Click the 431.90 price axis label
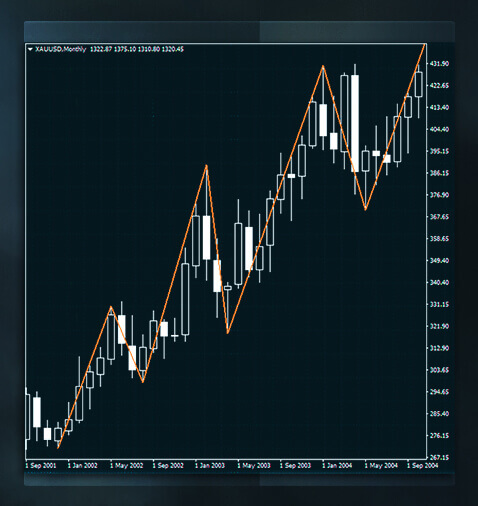Image resolution: width=478 pixels, height=506 pixels. click(439, 64)
